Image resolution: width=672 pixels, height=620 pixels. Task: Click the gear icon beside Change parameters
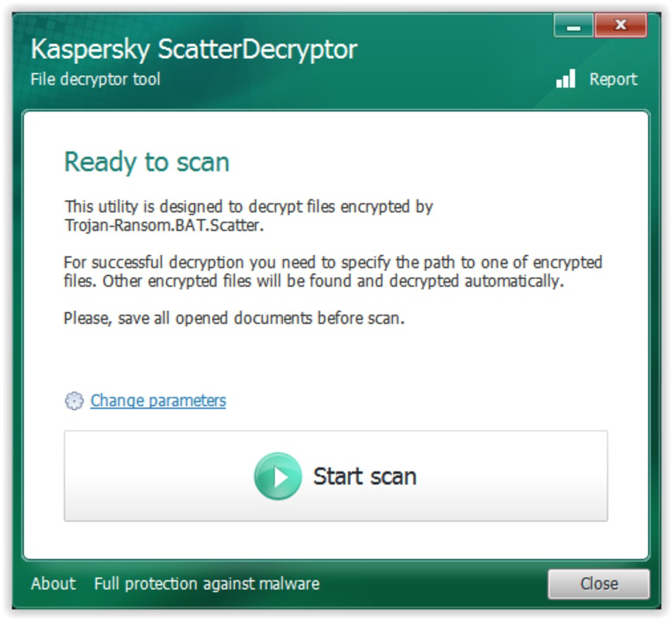(x=74, y=401)
